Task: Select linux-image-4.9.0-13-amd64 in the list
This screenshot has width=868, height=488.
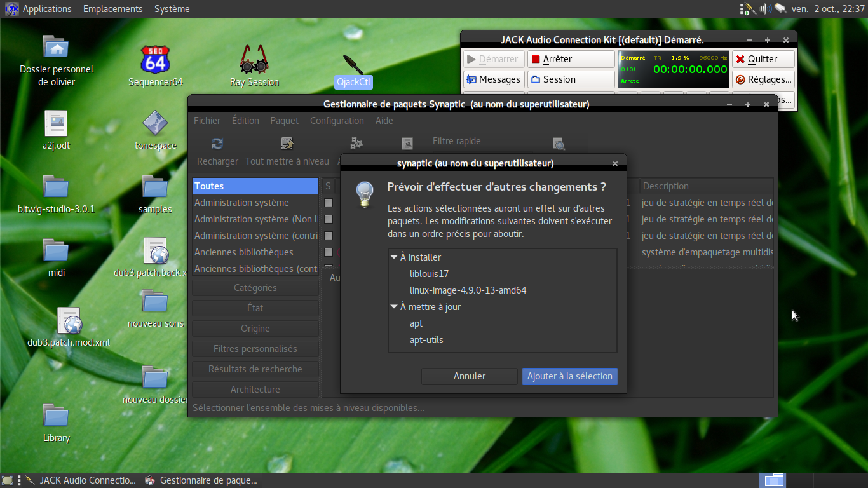Action: (502, 290)
